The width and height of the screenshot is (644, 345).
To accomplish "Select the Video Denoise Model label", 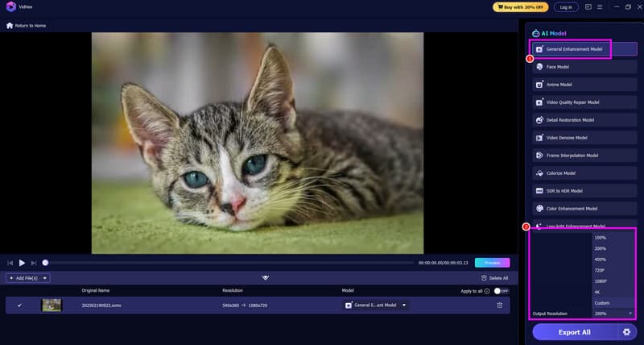I will 567,137.
